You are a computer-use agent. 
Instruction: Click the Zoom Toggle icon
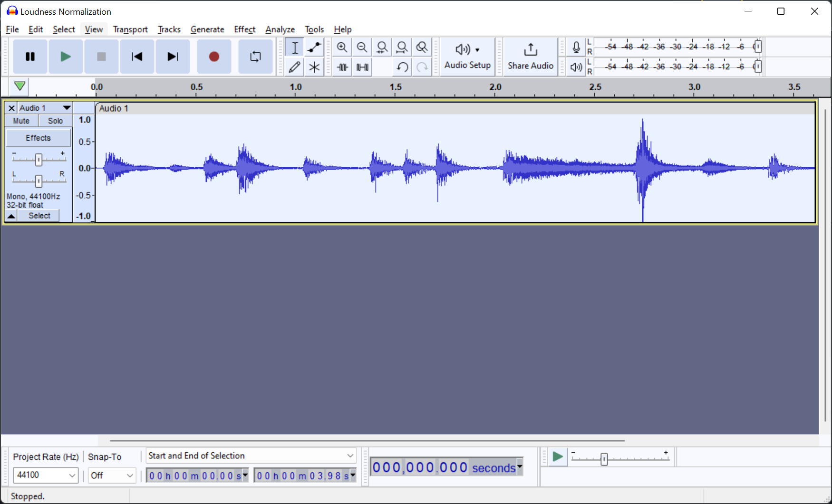tap(422, 48)
